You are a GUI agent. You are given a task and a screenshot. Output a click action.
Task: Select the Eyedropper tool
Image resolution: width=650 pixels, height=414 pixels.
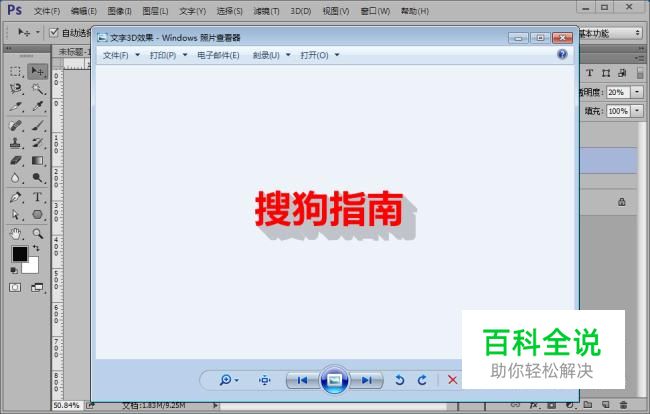pyautogui.click(x=37, y=106)
